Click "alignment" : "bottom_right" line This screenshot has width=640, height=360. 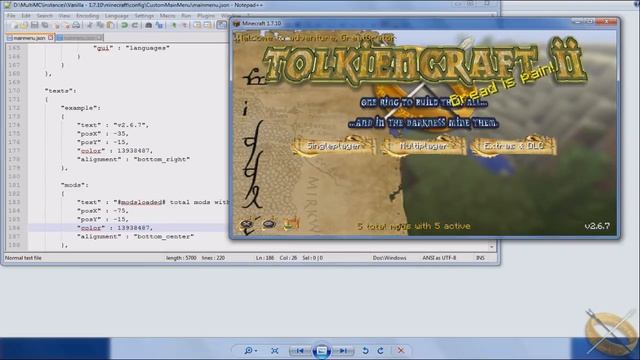pyautogui.click(x=133, y=159)
